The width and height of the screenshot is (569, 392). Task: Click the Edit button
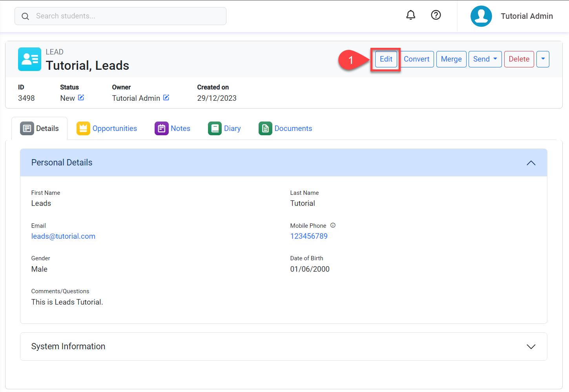coord(386,59)
